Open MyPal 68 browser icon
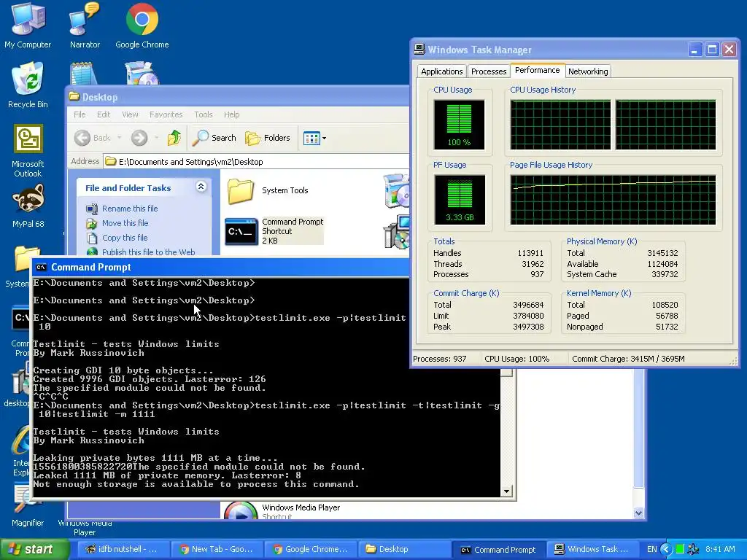The image size is (747, 560). [x=28, y=206]
